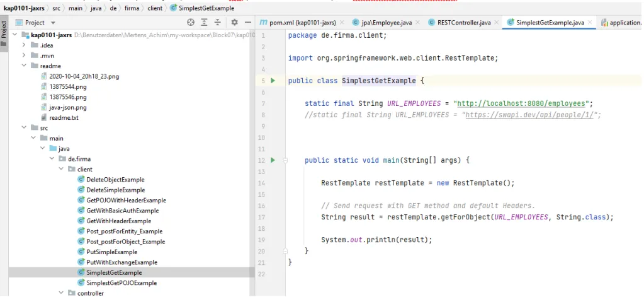Select class GetPOJOWithHeaderExample
Image resolution: width=644 pixels, height=297 pixels.
(x=127, y=201)
